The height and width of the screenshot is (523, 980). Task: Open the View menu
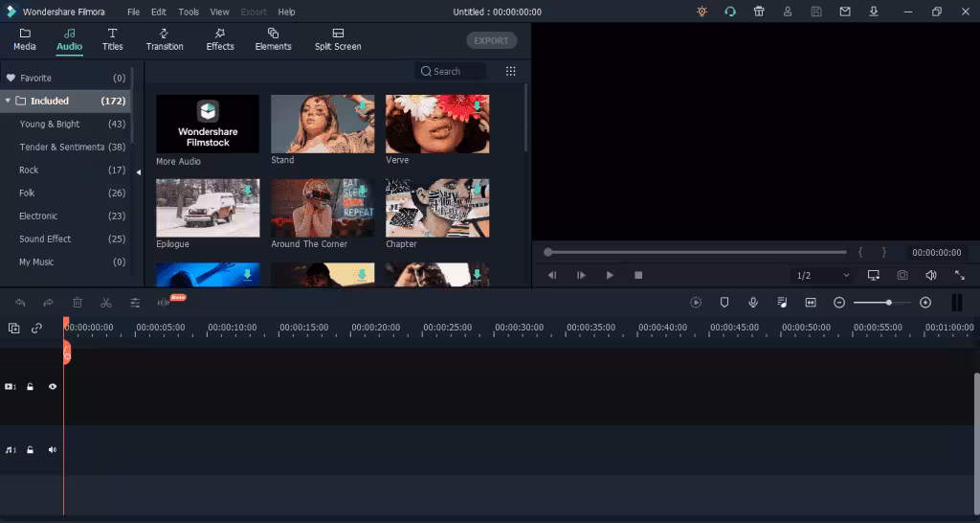coord(219,11)
